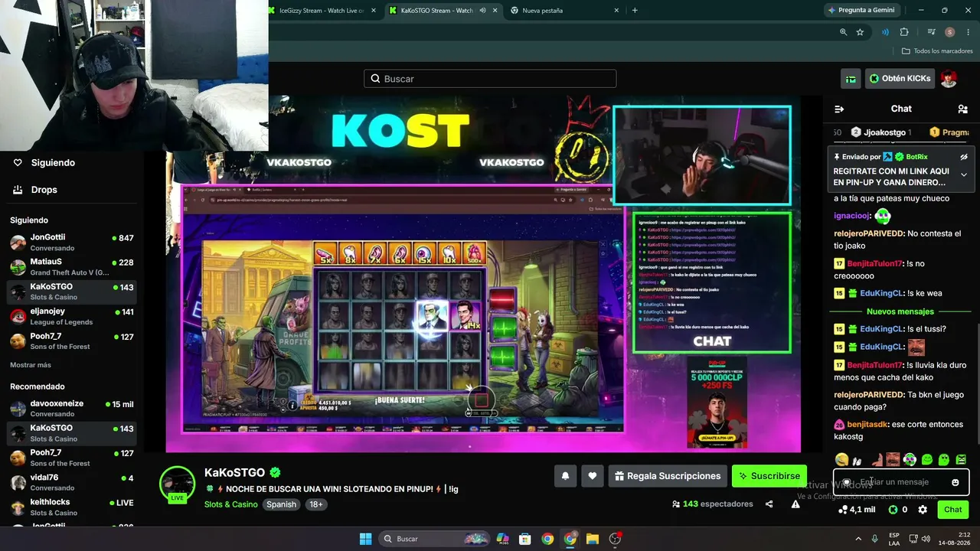Click the Obtén KICKs button

[900, 79]
